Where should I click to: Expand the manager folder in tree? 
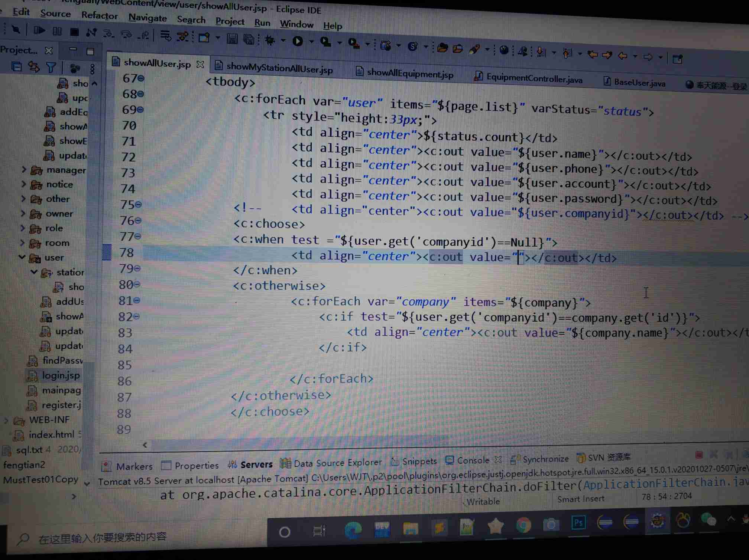click(x=24, y=170)
